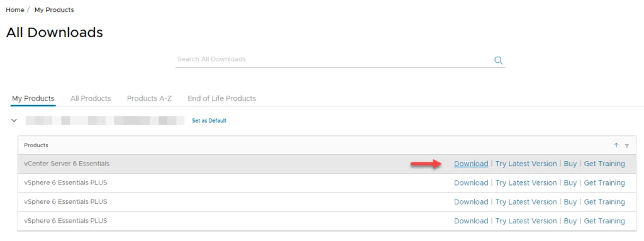Select the End of Life Products tab
This screenshot has width=644, height=241.
click(222, 98)
